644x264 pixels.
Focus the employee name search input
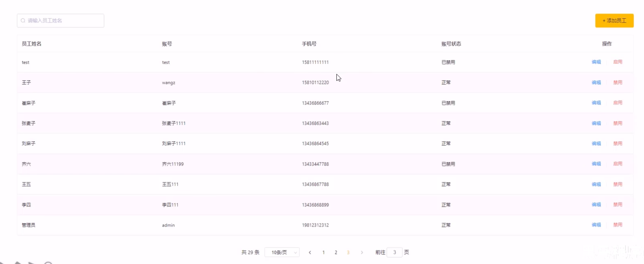(61, 21)
